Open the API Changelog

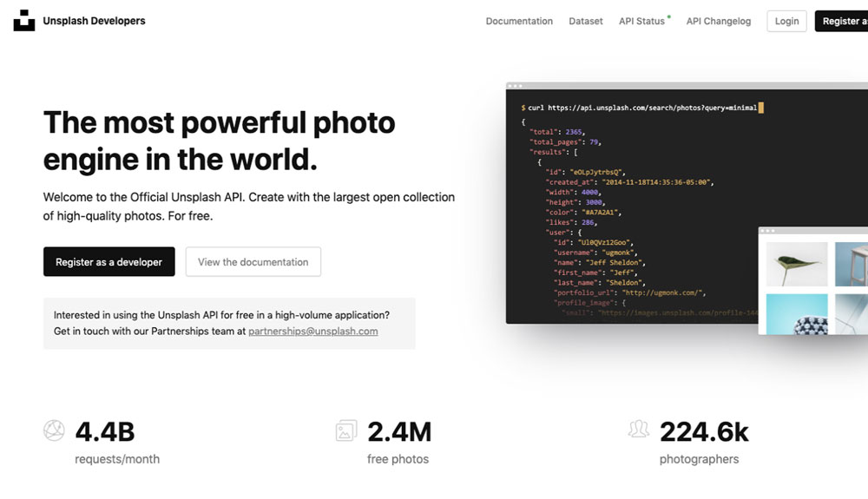point(719,21)
